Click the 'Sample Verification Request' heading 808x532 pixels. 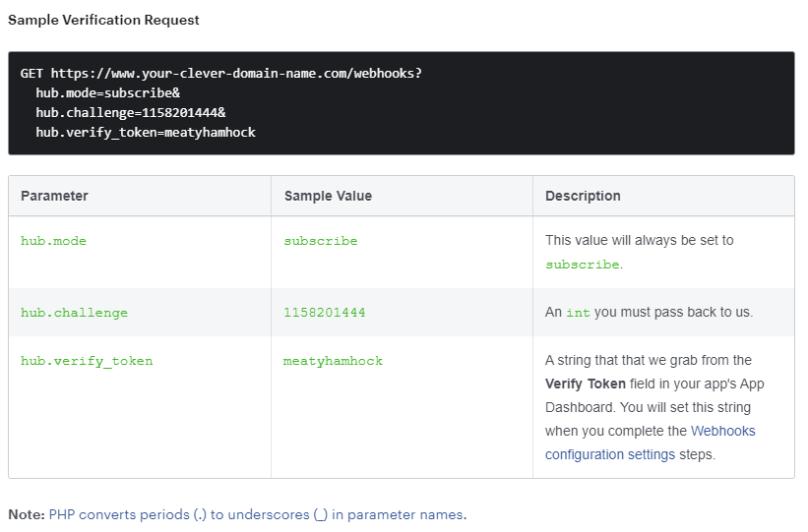pos(103,20)
